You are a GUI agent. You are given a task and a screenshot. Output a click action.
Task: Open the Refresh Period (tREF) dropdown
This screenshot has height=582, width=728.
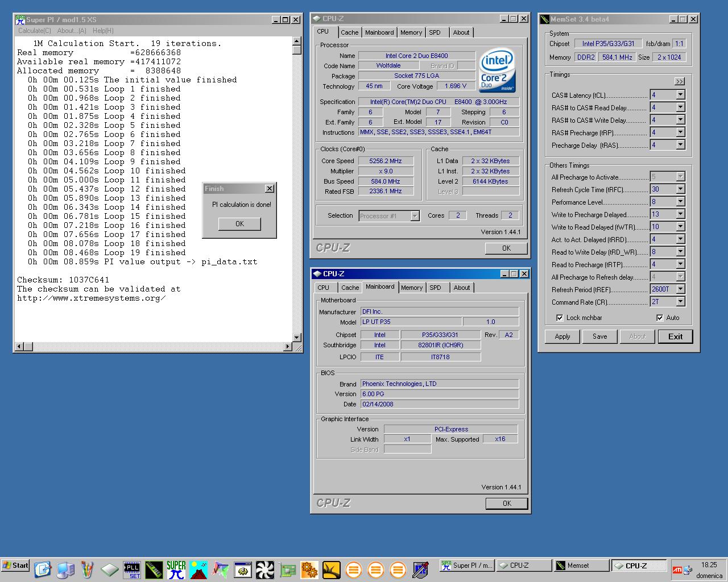click(680, 289)
